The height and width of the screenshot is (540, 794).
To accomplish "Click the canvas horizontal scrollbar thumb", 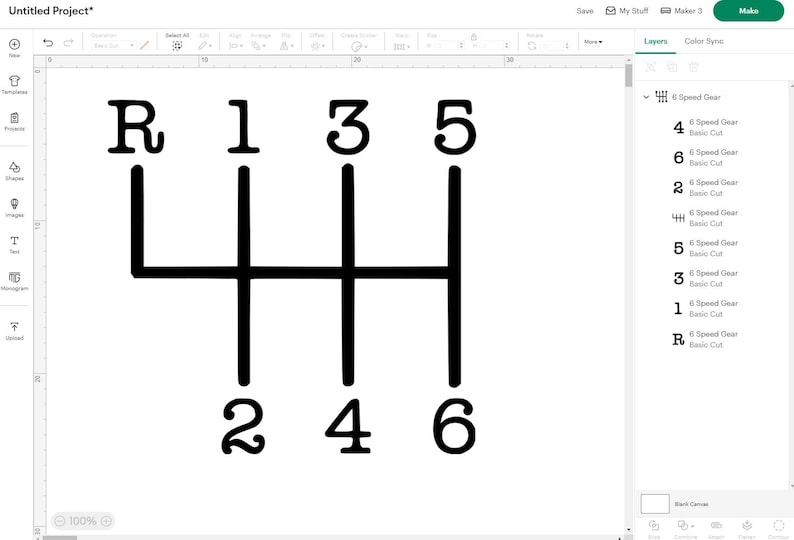I will pyautogui.click(x=60, y=537).
